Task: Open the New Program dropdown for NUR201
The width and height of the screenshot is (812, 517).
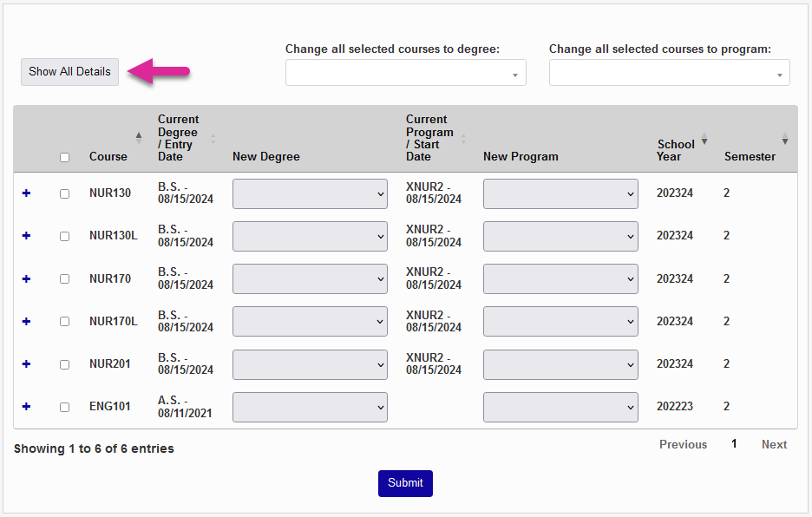Action: point(560,363)
